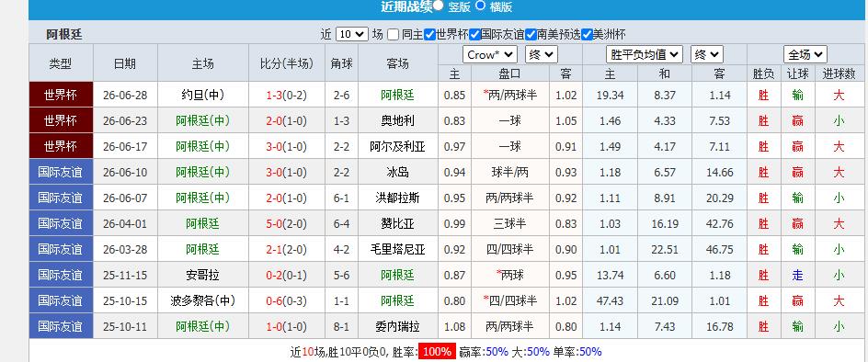
Task: Click the 洪都拉斯 away team link
Action: [397, 198]
